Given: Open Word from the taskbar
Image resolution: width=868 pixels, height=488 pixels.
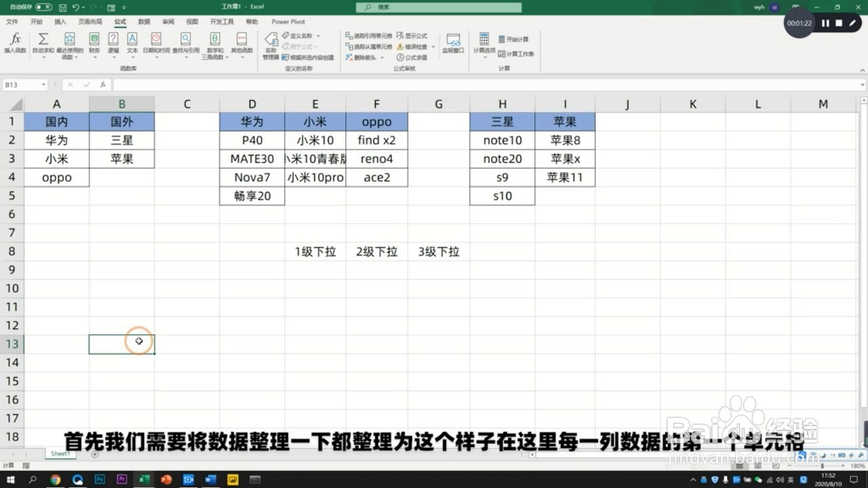Looking at the screenshot, I should tap(210, 479).
